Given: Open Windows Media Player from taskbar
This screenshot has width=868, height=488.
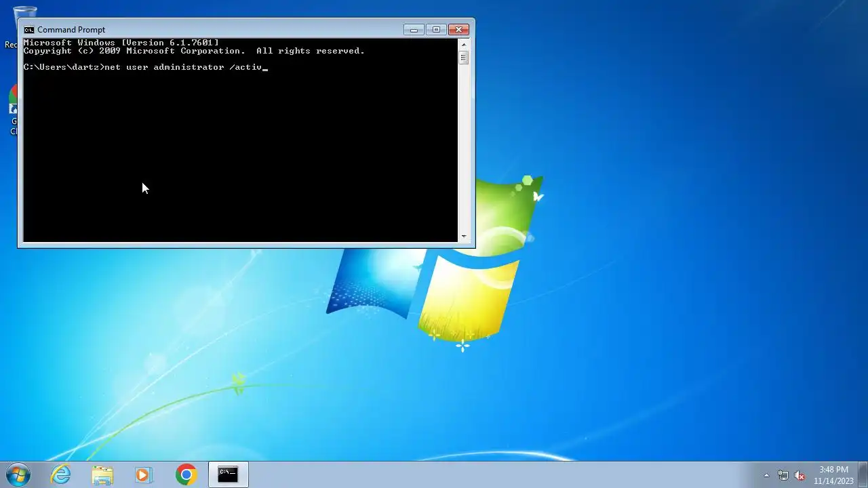Looking at the screenshot, I should click(x=144, y=474).
